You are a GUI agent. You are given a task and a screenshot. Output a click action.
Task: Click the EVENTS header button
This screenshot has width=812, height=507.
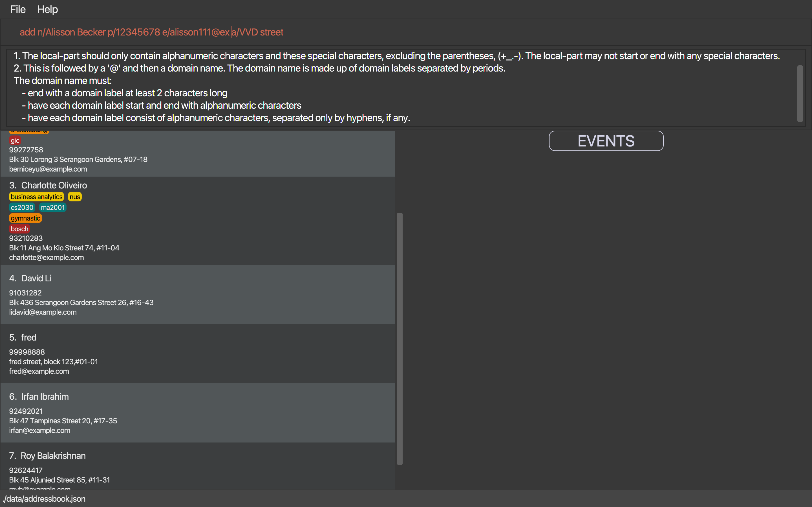coord(606,141)
